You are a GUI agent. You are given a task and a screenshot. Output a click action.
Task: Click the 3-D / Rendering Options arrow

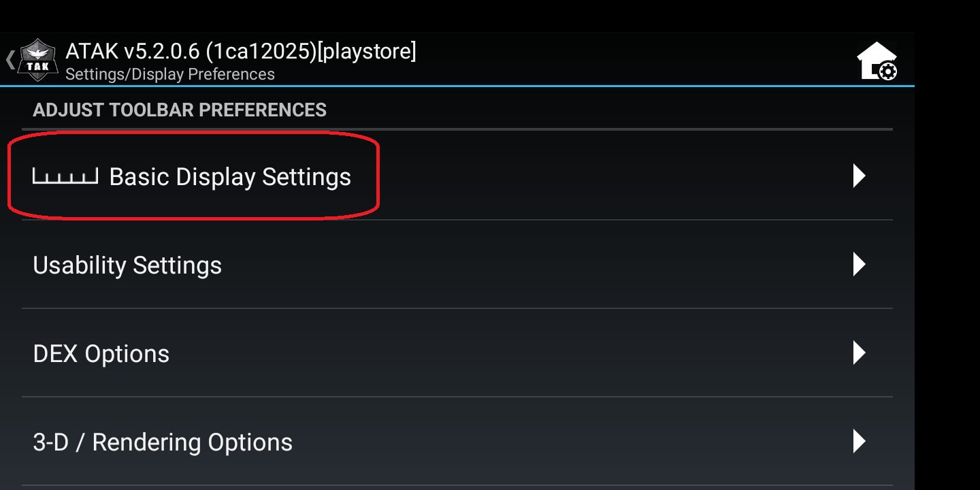(859, 441)
